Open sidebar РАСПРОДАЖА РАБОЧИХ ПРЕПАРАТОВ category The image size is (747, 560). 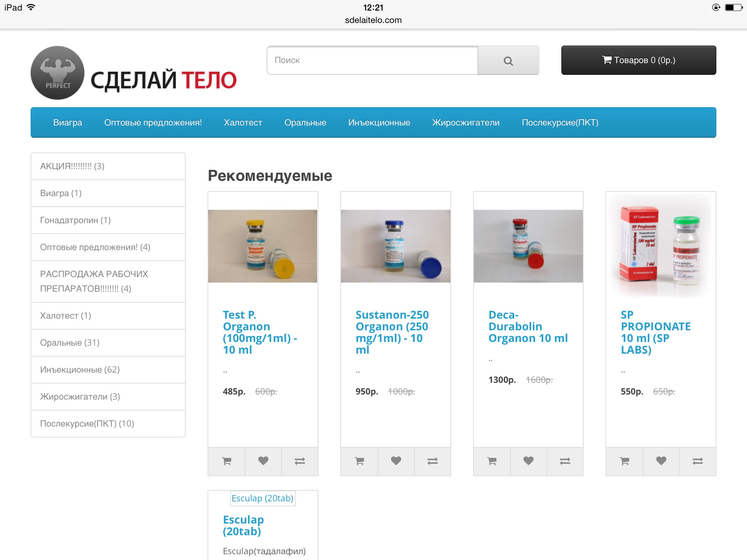coord(108,281)
